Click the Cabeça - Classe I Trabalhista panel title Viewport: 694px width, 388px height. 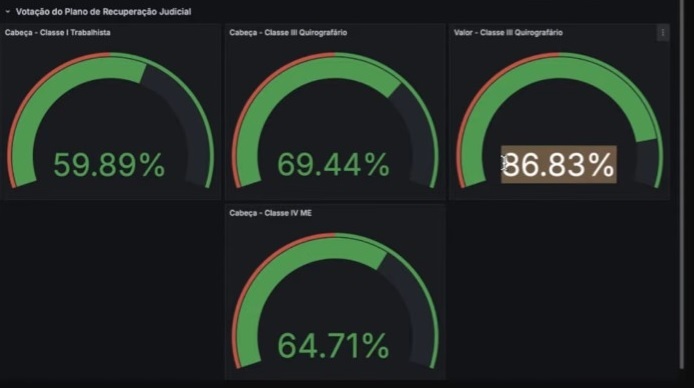(58, 32)
